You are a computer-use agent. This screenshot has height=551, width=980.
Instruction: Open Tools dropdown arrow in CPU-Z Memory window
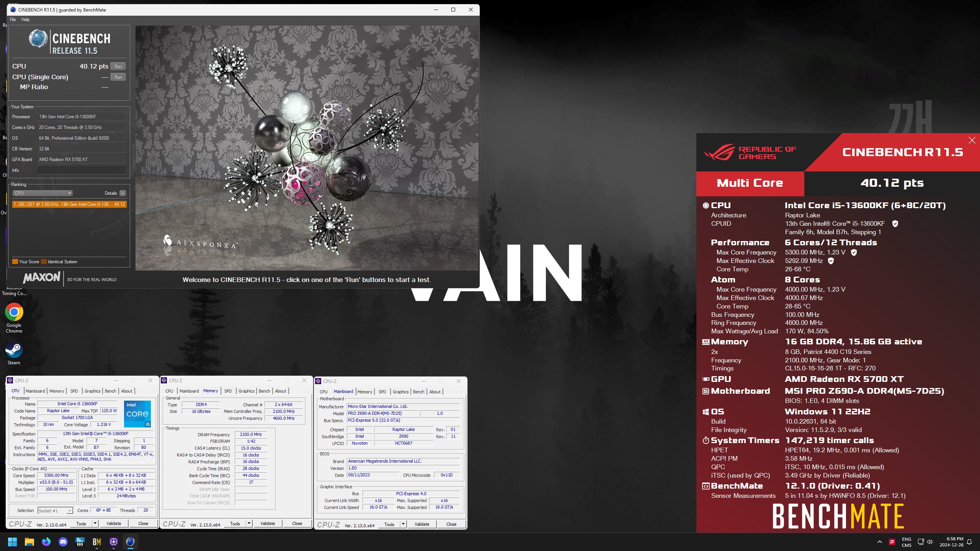[x=249, y=523]
